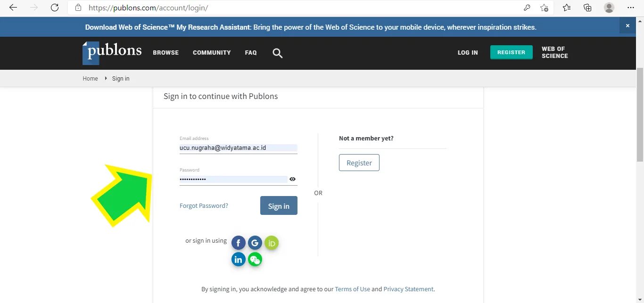Click 'Sign in to continue with Publons' heading
This screenshot has height=303, width=644.
click(221, 96)
